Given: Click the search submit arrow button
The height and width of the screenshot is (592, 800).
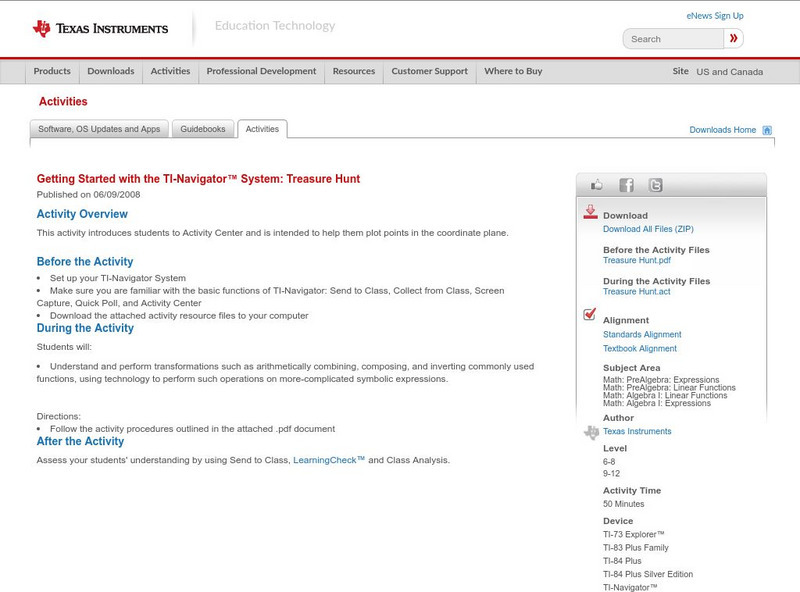Looking at the screenshot, I should point(733,38).
